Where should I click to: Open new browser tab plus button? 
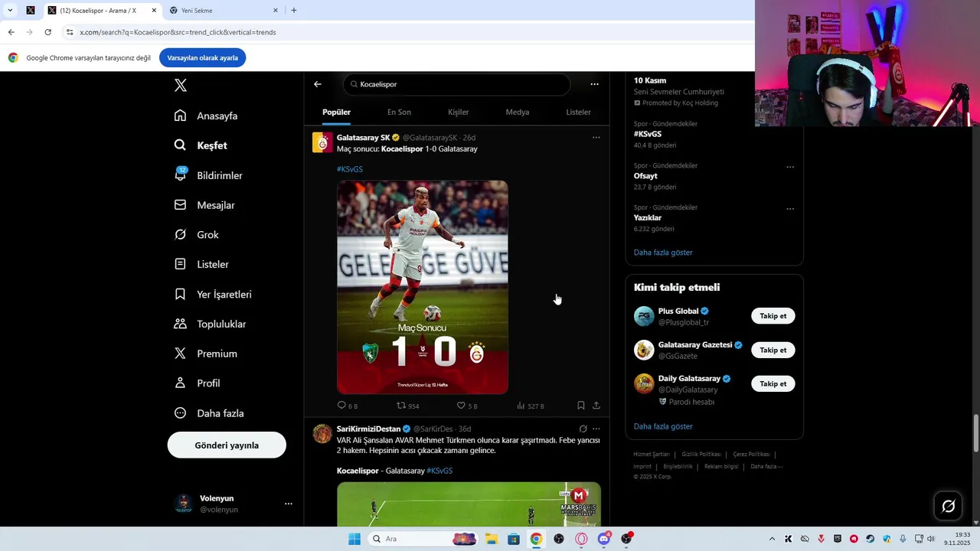294,11
